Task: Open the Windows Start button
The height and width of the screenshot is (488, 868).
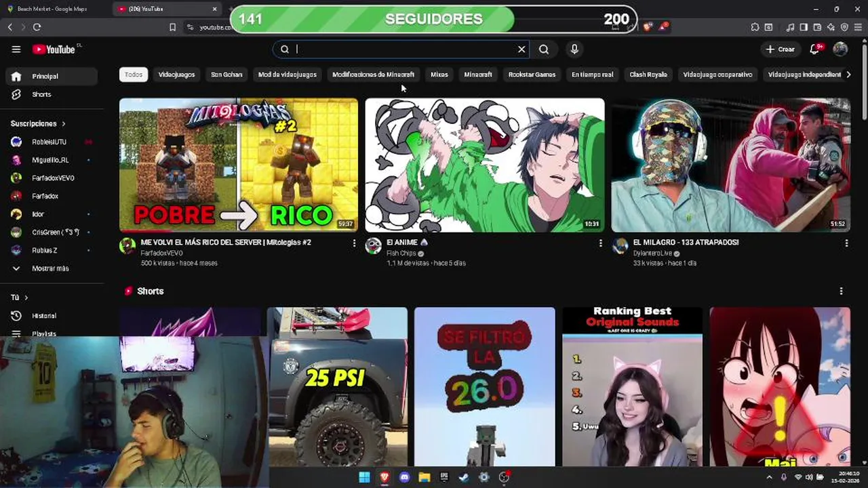Action: pos(364,477)
